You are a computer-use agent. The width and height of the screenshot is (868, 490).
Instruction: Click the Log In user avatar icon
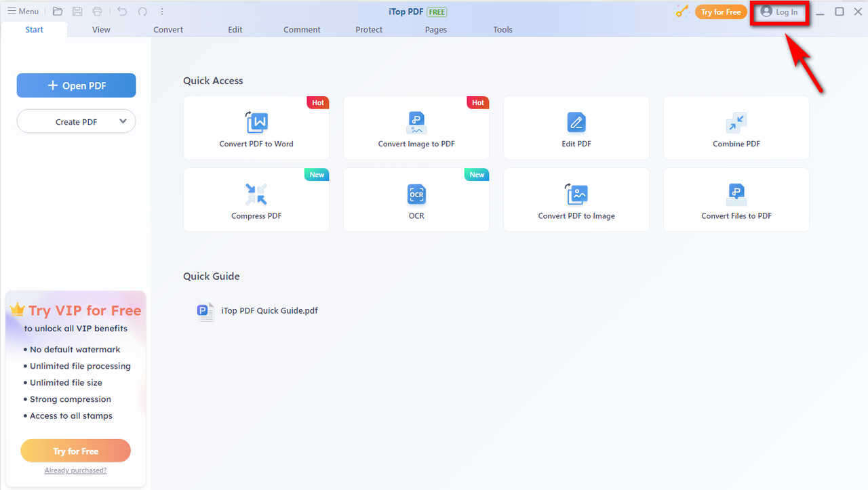click(766, 12)
